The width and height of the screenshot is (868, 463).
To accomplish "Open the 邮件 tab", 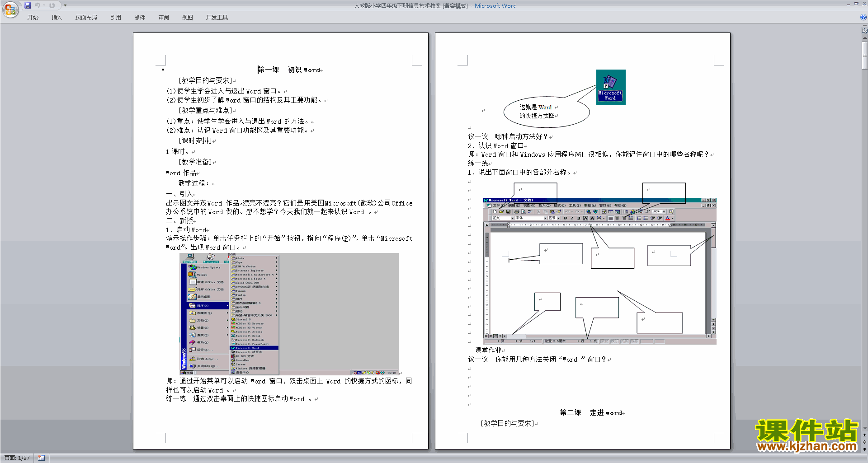I will click(x=140, y=18).
